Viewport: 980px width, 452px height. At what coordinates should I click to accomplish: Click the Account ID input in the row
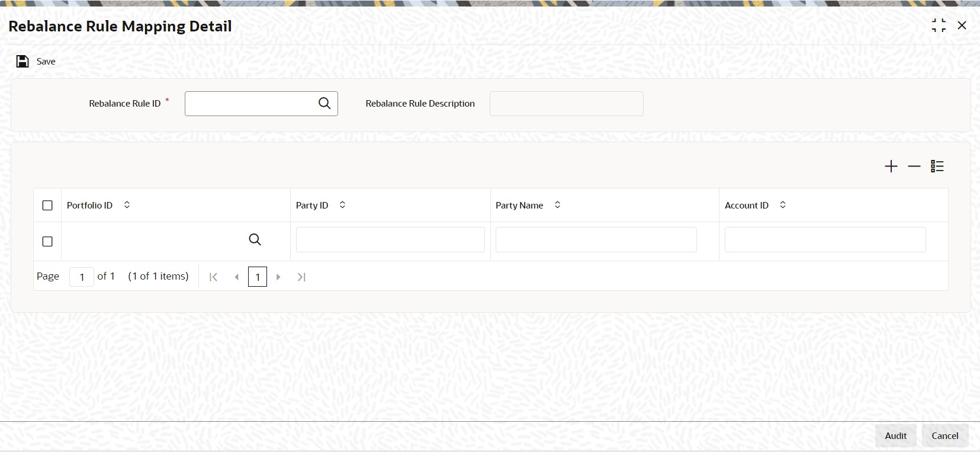(825, 240)
